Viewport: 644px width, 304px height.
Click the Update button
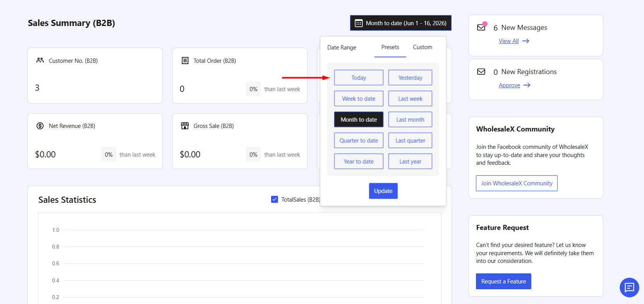383,191
